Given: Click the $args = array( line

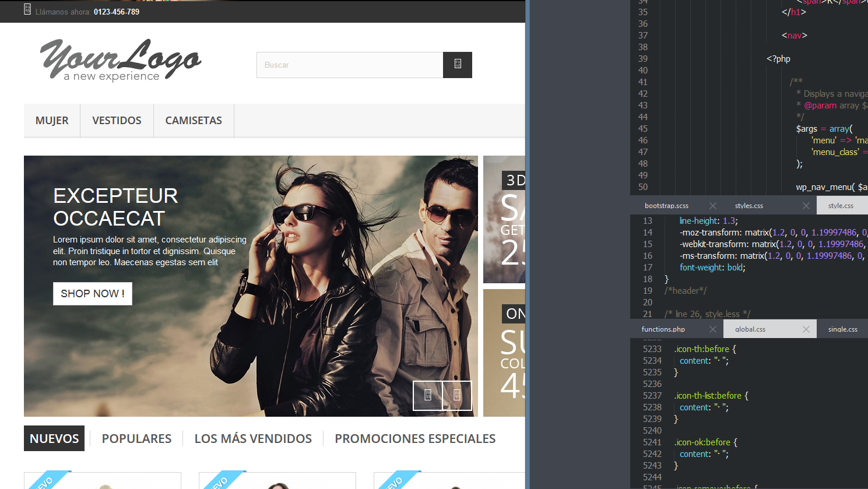Looking at the screenshot, I should tap(824, 129).
